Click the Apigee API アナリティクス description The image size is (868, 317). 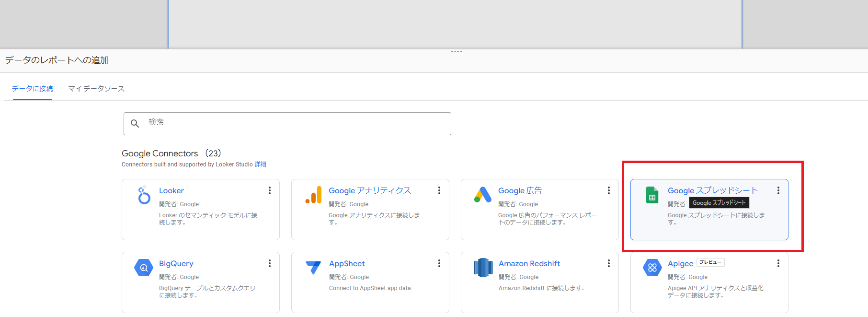coord(716,292)
